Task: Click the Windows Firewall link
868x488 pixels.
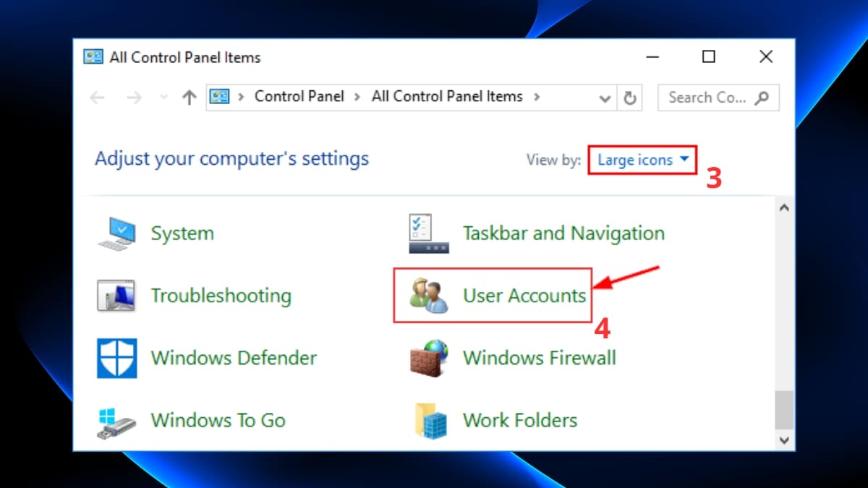Action: click(540, 358)
